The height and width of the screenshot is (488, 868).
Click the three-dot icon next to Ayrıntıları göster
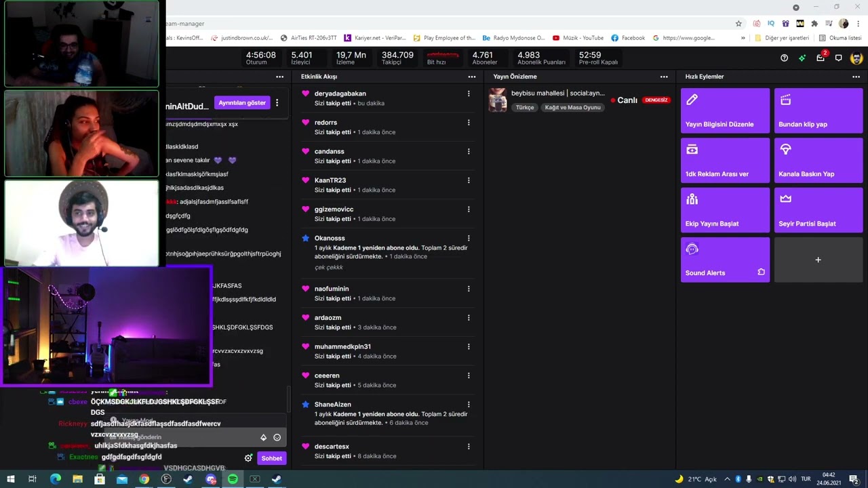click(277, 102)
